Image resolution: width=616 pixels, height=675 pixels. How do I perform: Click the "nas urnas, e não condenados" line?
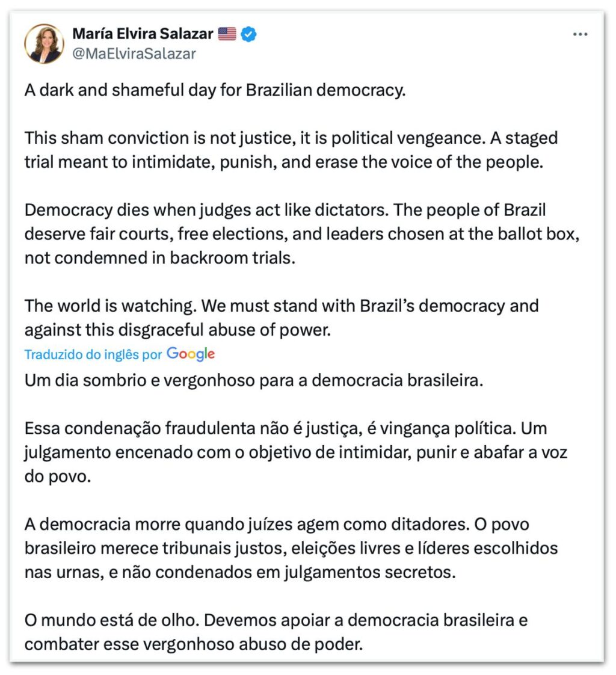239,572
